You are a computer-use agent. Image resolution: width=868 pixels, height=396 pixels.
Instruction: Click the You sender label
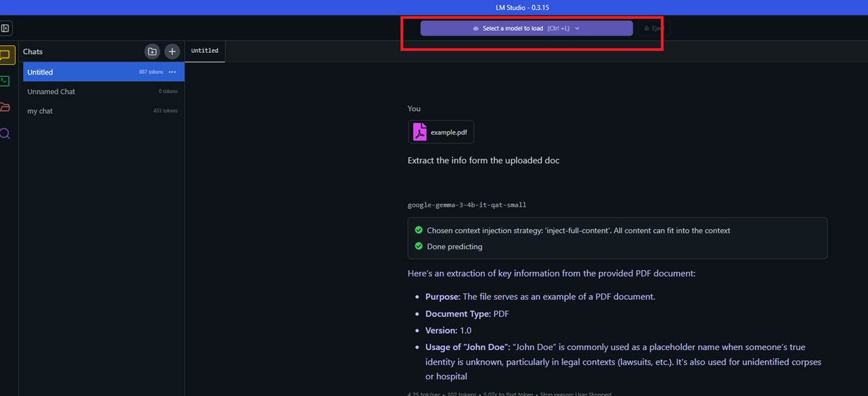(414, 108)
